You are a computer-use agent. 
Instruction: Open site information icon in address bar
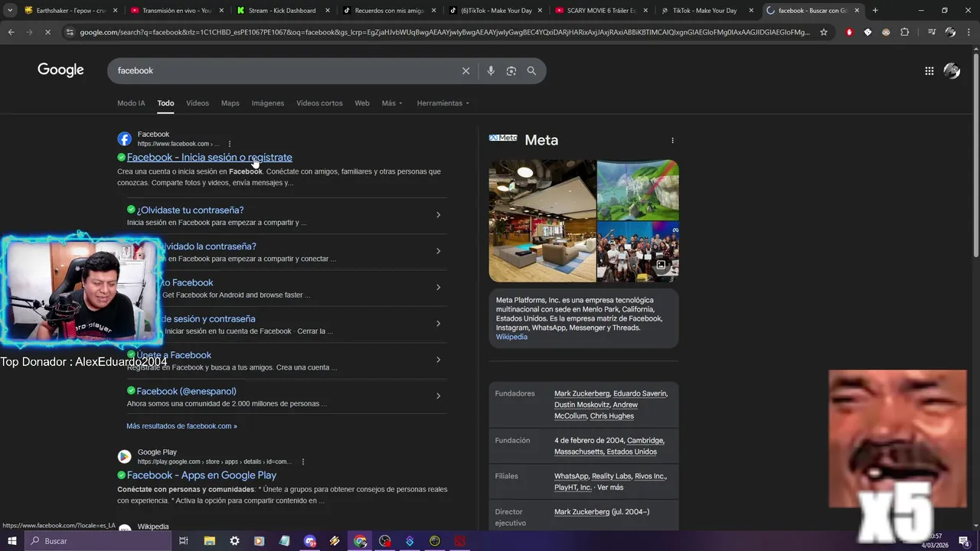pyautogui.click(x=70, y=32)
